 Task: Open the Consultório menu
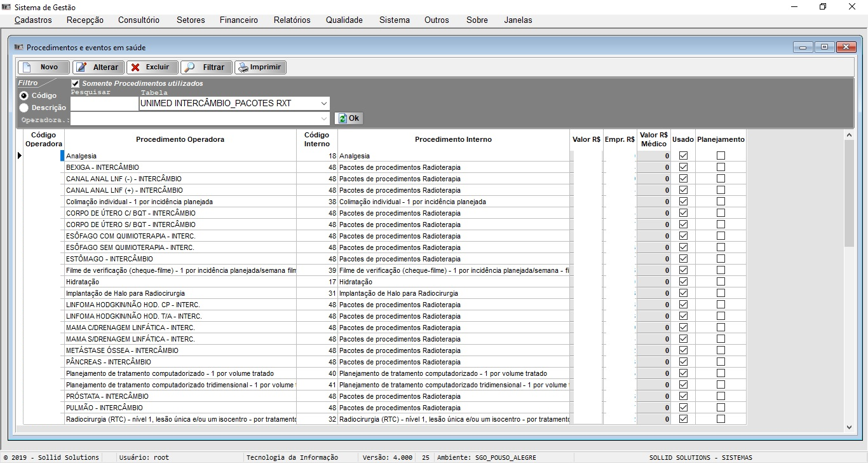tap(139, 20)
